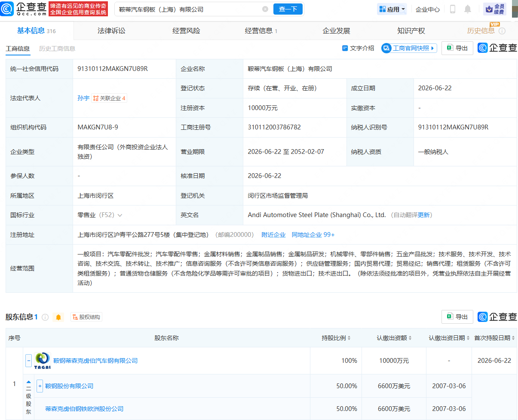This screenshot has height=420, width=518.
Task: Click the mobile phone icon in header
Action: coord(453,9)
